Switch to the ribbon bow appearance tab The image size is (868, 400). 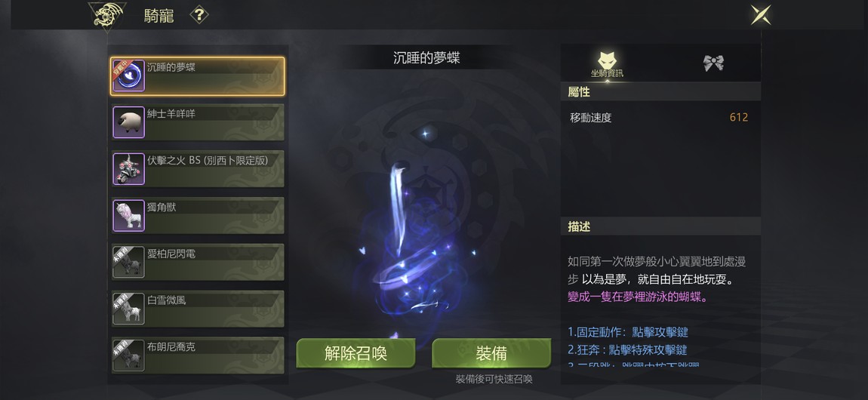tap(713, 63)
